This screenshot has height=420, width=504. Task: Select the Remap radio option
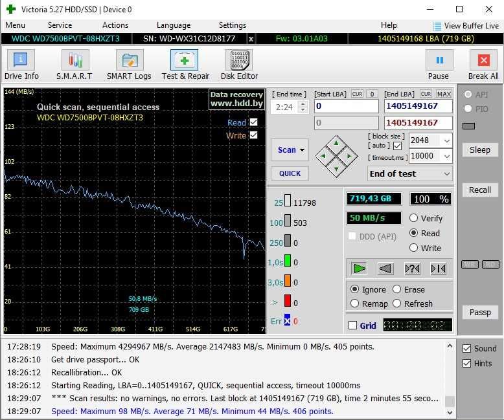(x=354, y=304)
